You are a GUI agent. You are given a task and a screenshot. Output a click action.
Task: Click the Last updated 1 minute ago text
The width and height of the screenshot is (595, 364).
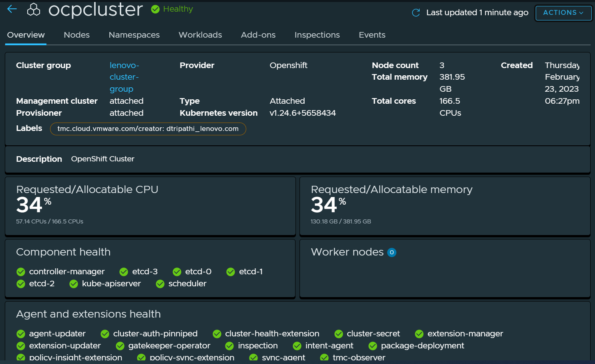click(477, 13)
